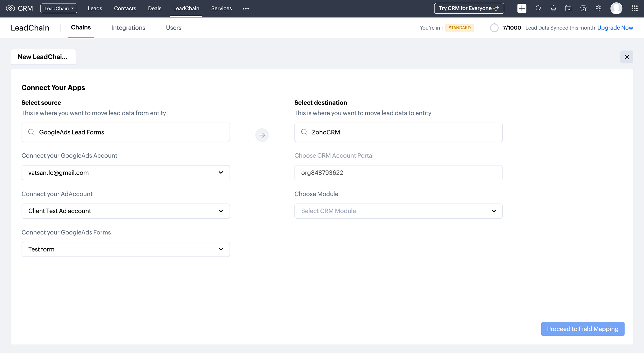Open the marketplace store icon

click(x=583, y=9)
